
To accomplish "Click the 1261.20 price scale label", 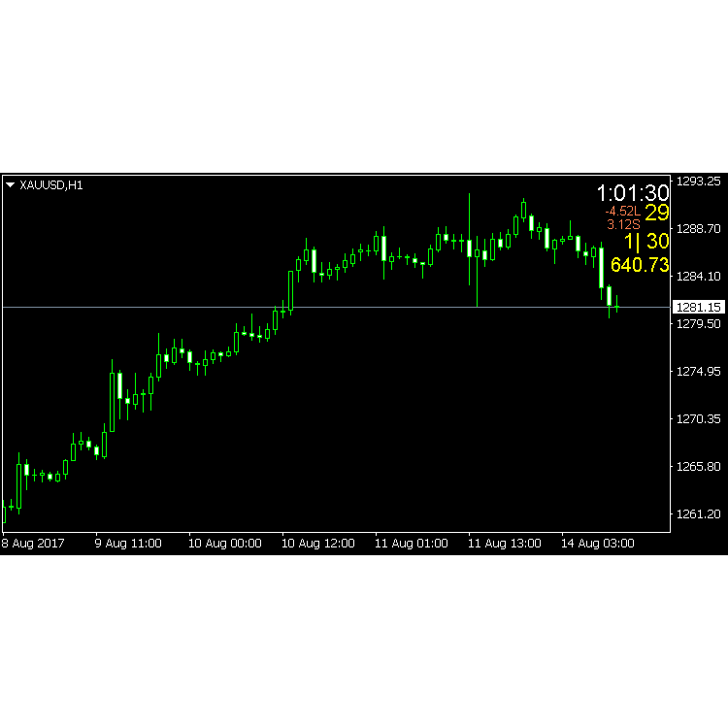I will (699, 513).
